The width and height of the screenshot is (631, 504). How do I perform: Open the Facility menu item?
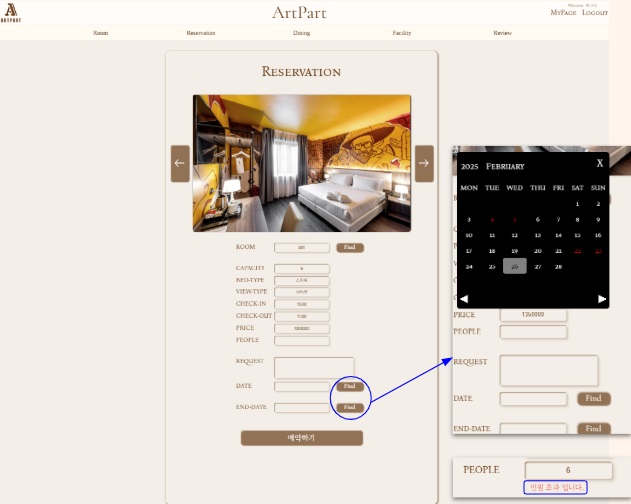pos(402,33)
